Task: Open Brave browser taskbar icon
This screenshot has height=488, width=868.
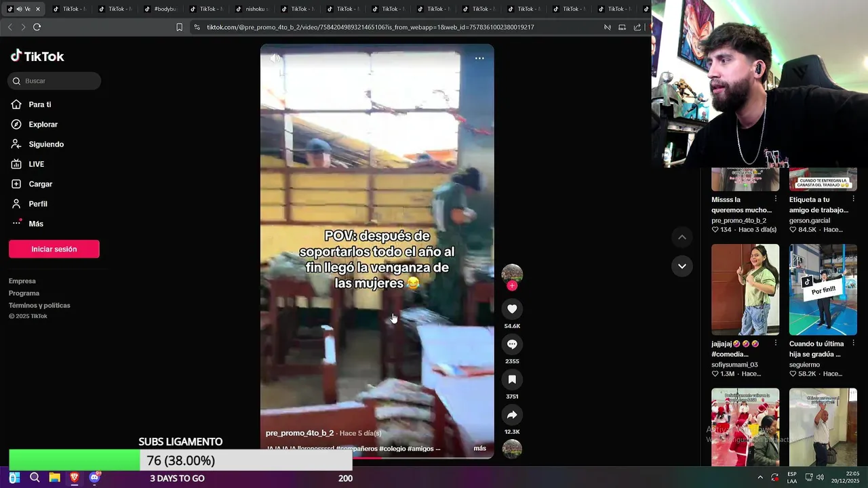Action: (75, 478)
